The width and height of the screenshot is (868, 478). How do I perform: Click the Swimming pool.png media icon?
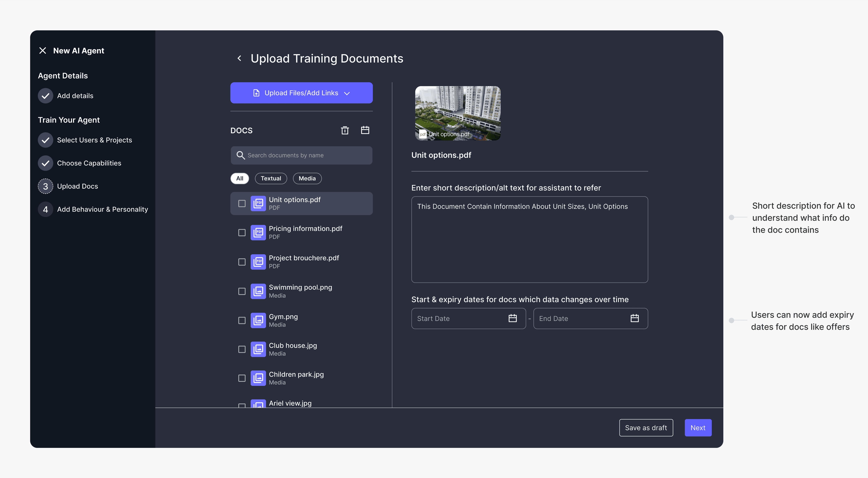point(258,291)
